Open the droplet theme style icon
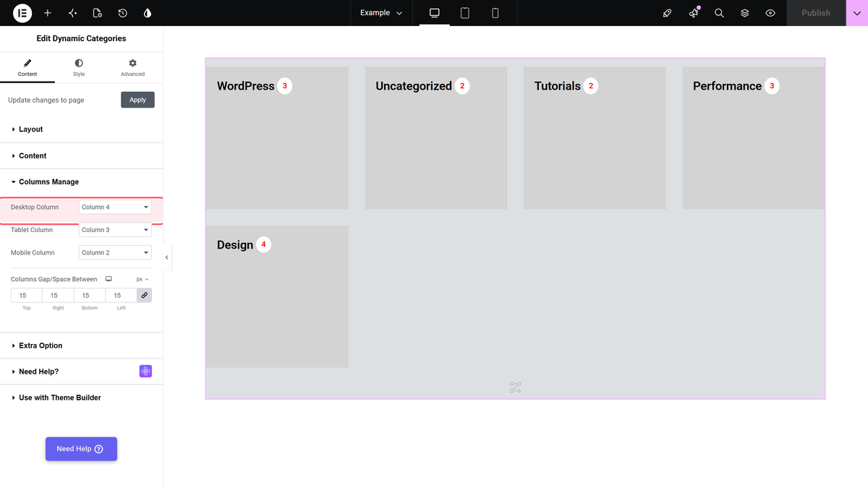 coord(148,13)
